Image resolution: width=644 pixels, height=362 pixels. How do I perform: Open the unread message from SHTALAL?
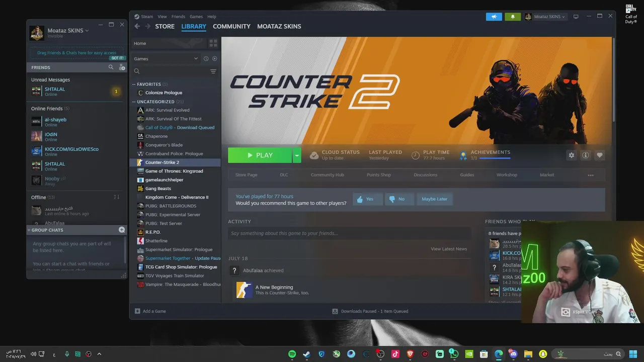point(76,92)
